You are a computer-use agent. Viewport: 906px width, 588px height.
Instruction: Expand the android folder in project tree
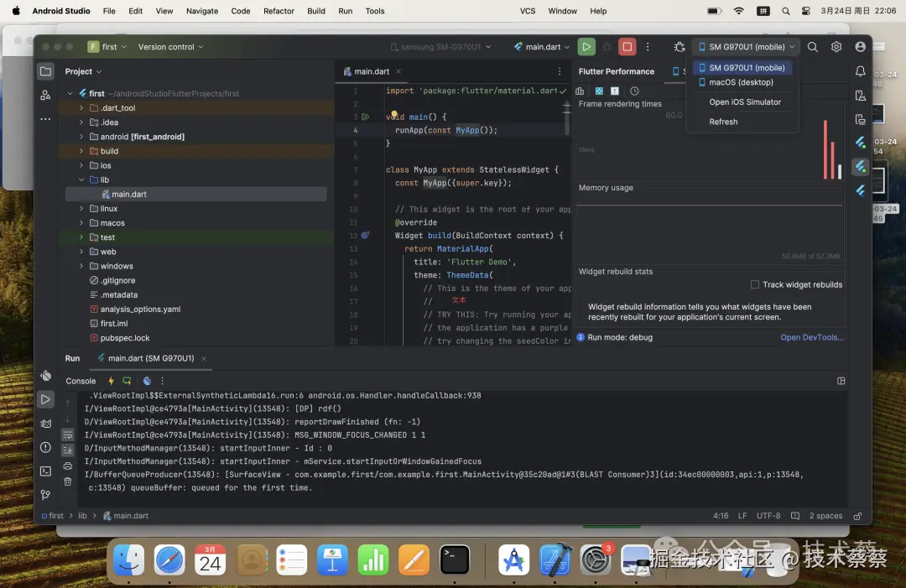pyautogui.click(x=81, y=137)
